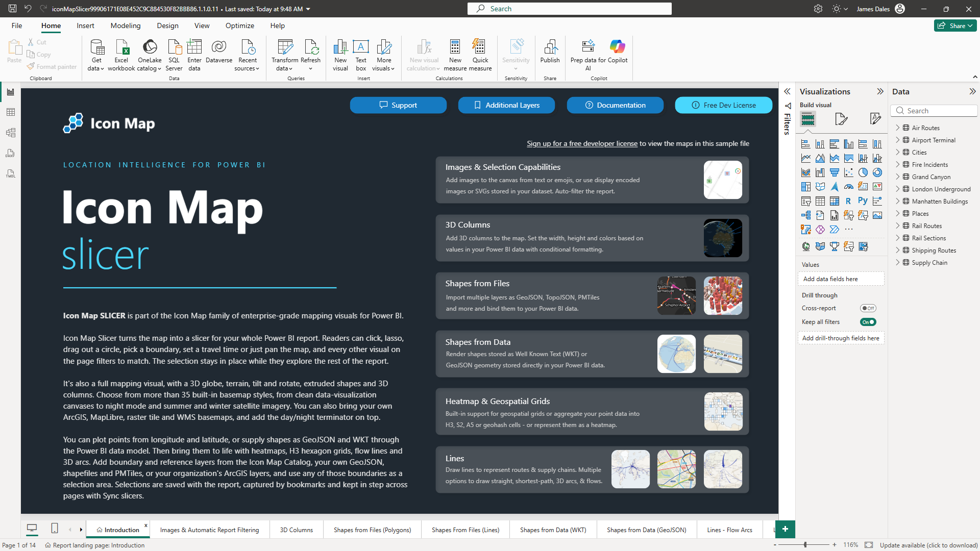The width and height of the screenshot is (980, 551).
Task: Open Table view in left sidebar
Action: [10, 112]
